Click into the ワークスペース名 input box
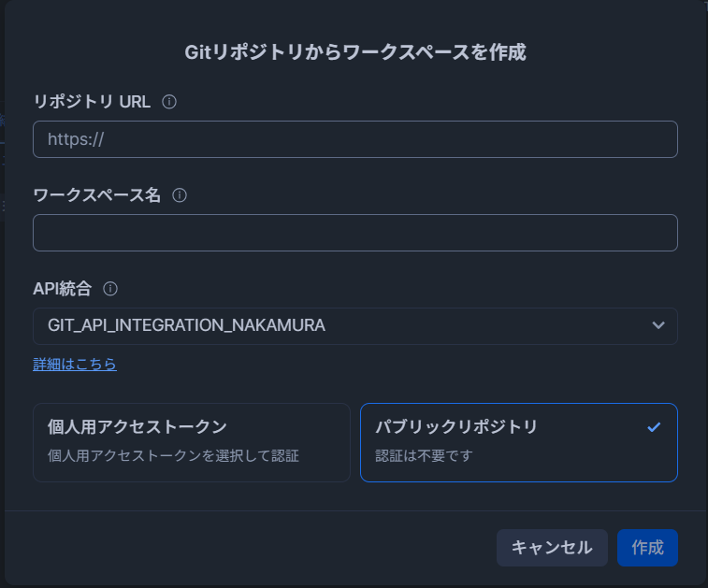Screen dimensions: 708x588 click(x=354, y=233)
